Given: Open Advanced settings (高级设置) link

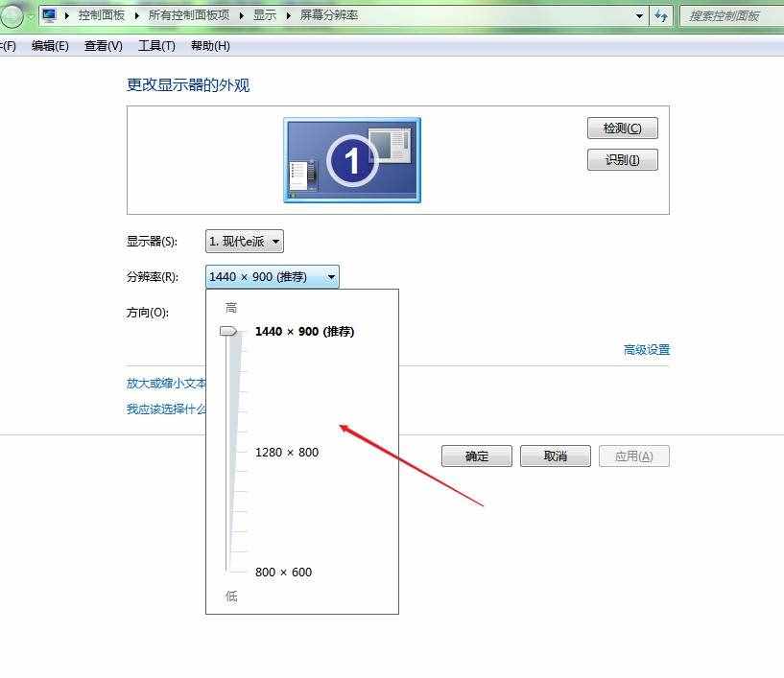Looking at the screenshot, I should tap(647, 350).
